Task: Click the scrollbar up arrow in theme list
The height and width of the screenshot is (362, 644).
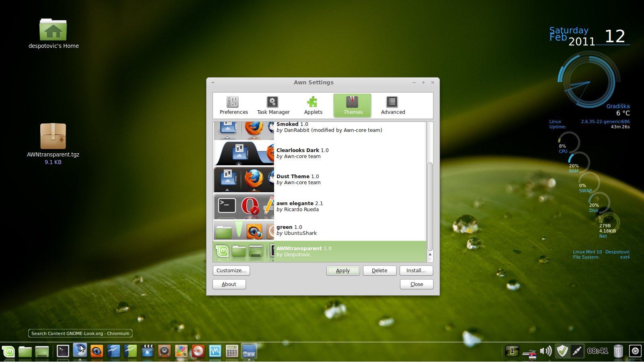Action: (x=430, y=254)
